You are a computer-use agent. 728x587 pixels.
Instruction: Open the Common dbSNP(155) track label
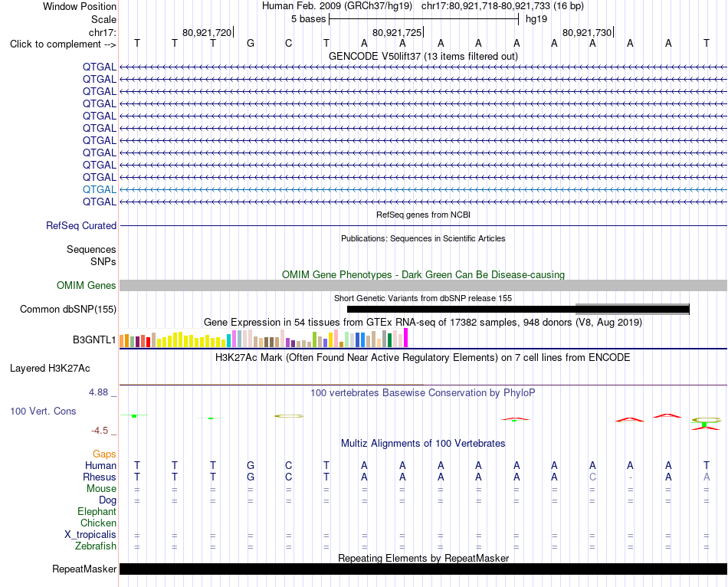(68, 310)
